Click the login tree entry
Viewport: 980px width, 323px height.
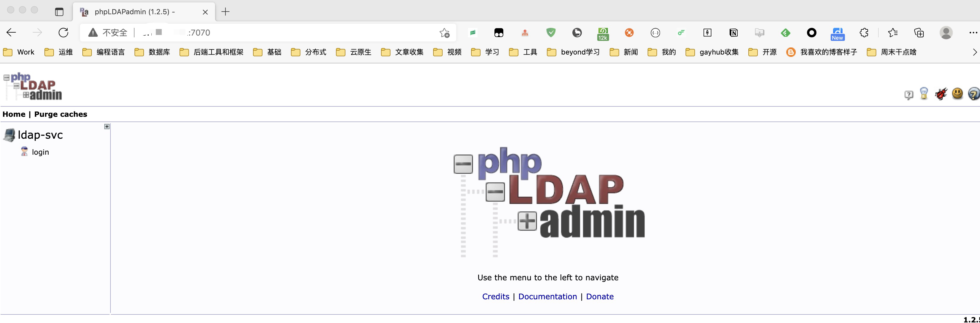(x=40, y=152)
